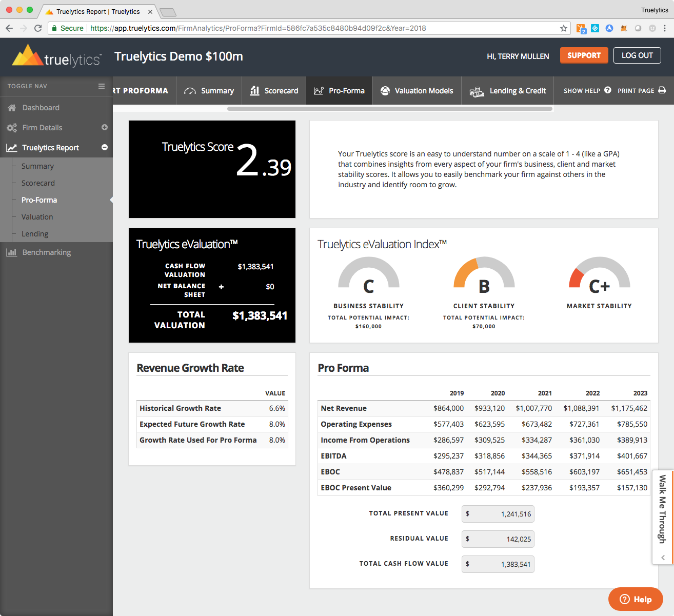
Task: Click PRINT PAGE link
Action: [x=642, y=90]
